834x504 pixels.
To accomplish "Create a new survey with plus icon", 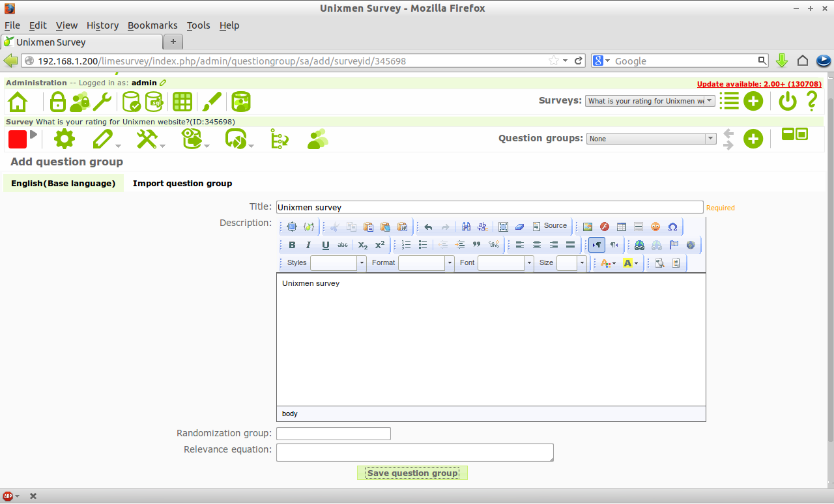I will (x=753, y=101).
